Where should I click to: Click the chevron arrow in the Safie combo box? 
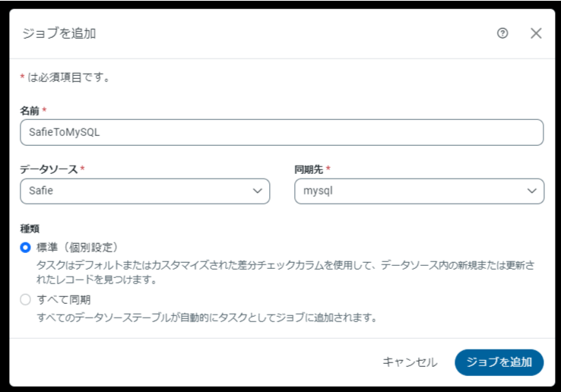pyautogui.click(x=257, y=191)
